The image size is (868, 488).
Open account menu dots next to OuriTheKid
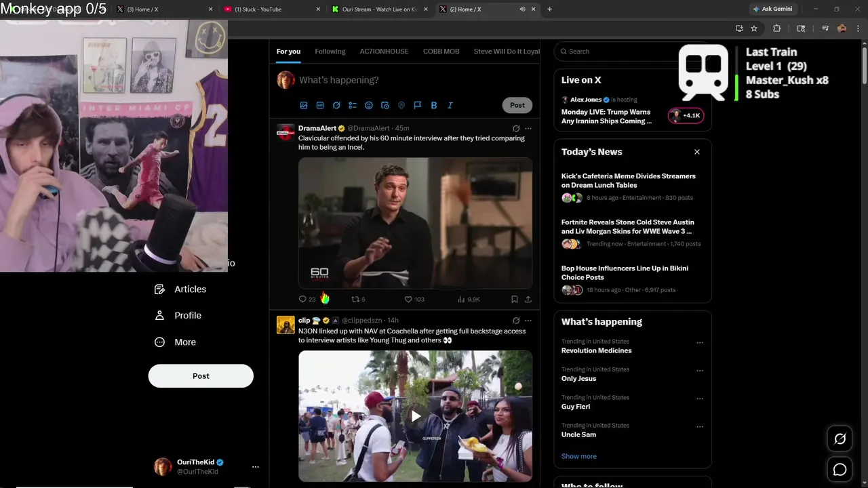coord(256,467)
